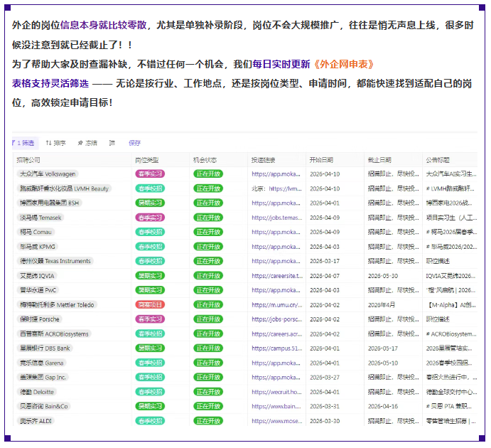
Task: Open the Temasek jobs link
Action: point(276,218)
